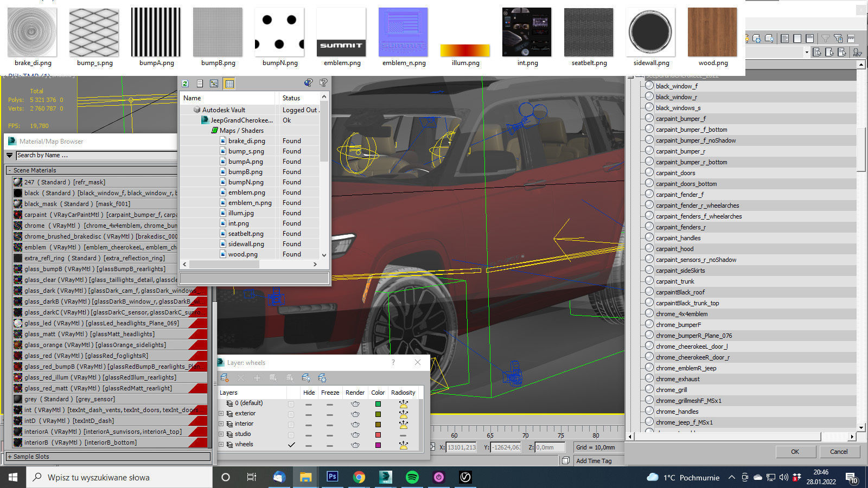Image resolution: width=868 pixels, height=488 pixels.
Task: Click the funnel filter icon in scene dialog
Action: (825, 38)
